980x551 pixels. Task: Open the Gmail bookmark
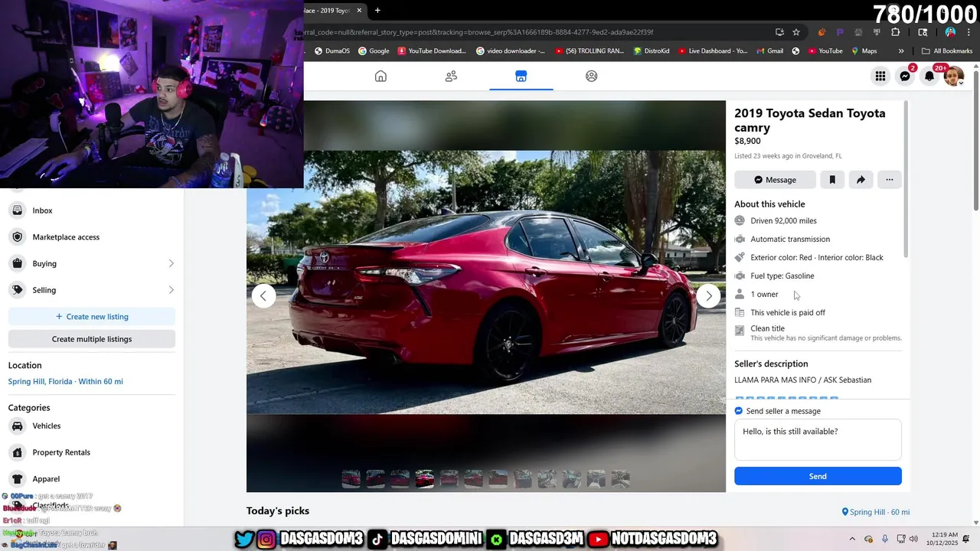click(x=769, y=51)
